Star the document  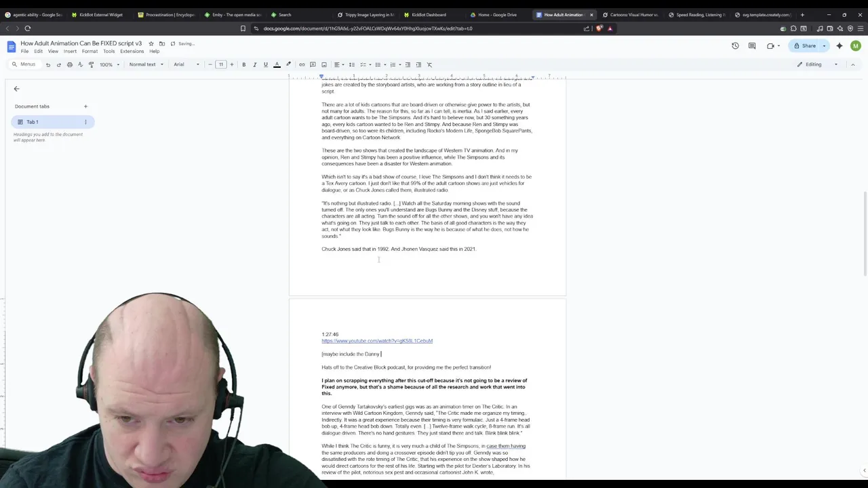(151, 43)
